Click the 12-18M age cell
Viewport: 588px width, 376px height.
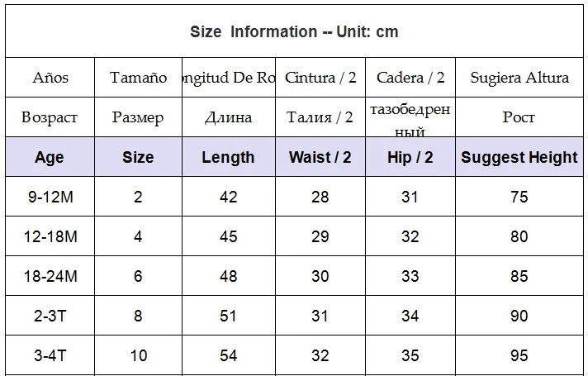50,236
